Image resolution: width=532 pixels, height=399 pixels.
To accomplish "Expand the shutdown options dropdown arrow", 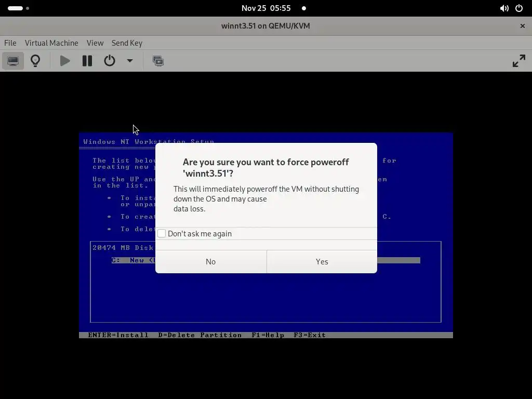I will tap(129, 61).
